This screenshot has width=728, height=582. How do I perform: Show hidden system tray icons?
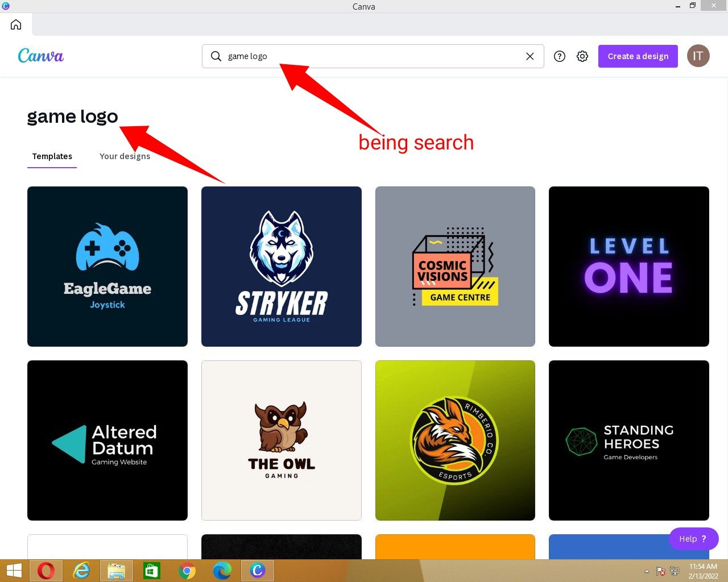[647, 571]
